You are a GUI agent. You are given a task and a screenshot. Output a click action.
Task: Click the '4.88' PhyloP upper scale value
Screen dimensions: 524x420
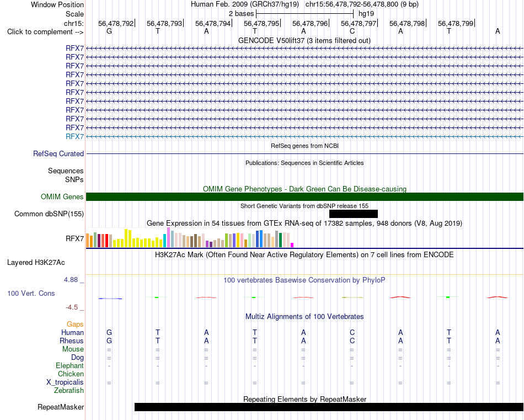[x=71, y=280]
